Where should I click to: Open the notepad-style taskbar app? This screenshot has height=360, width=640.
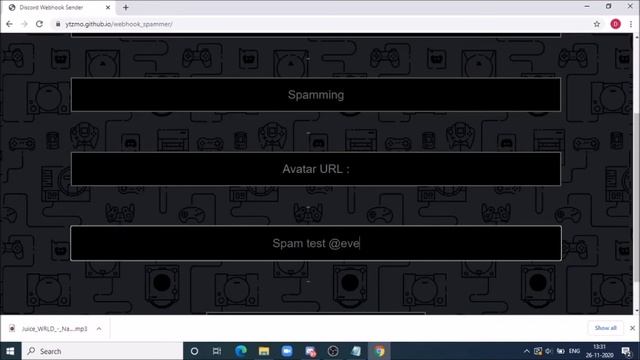pyautogui.click(x=356, y=351)
